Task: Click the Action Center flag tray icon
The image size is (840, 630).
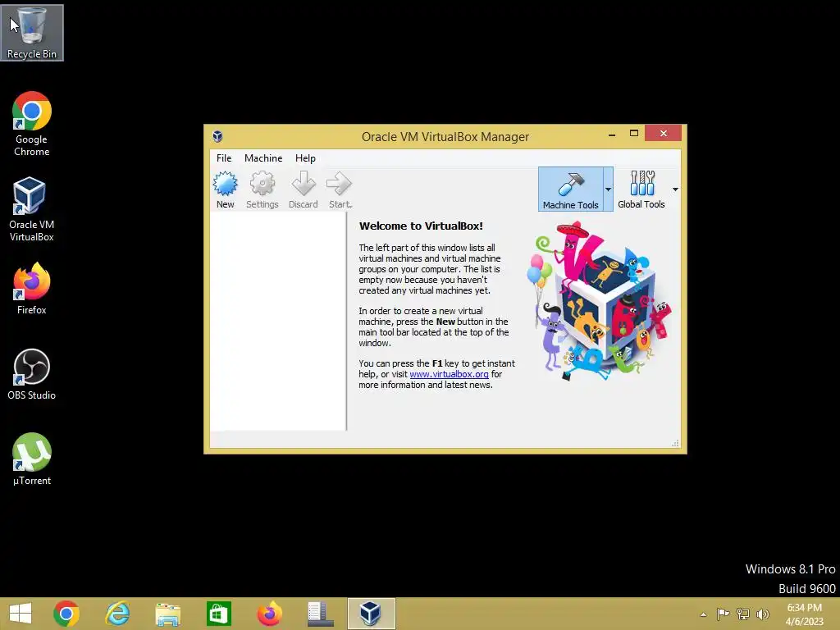Action: [723, 614]
